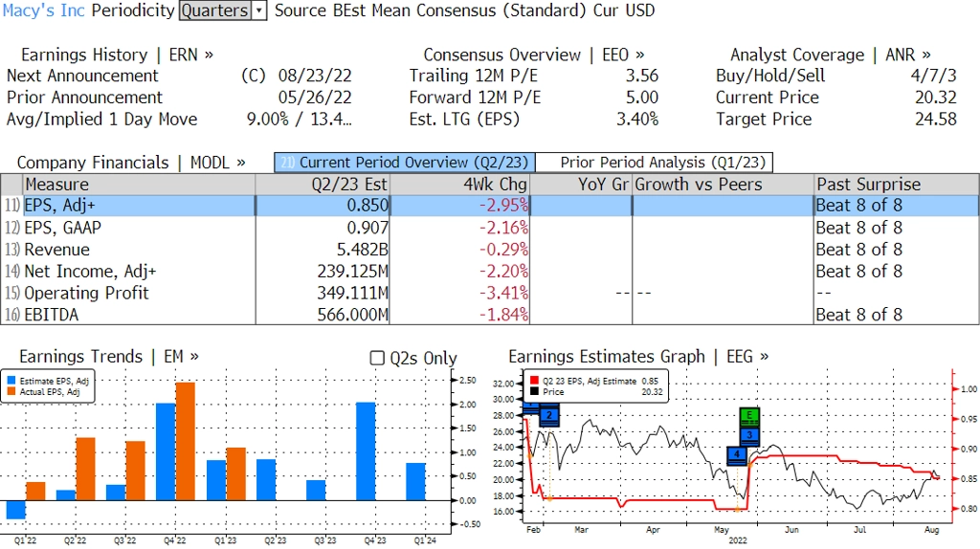This screenshot has height=549, width=980.
Task: Select the EPS, Adj+ row
Action: click(489, 206)
